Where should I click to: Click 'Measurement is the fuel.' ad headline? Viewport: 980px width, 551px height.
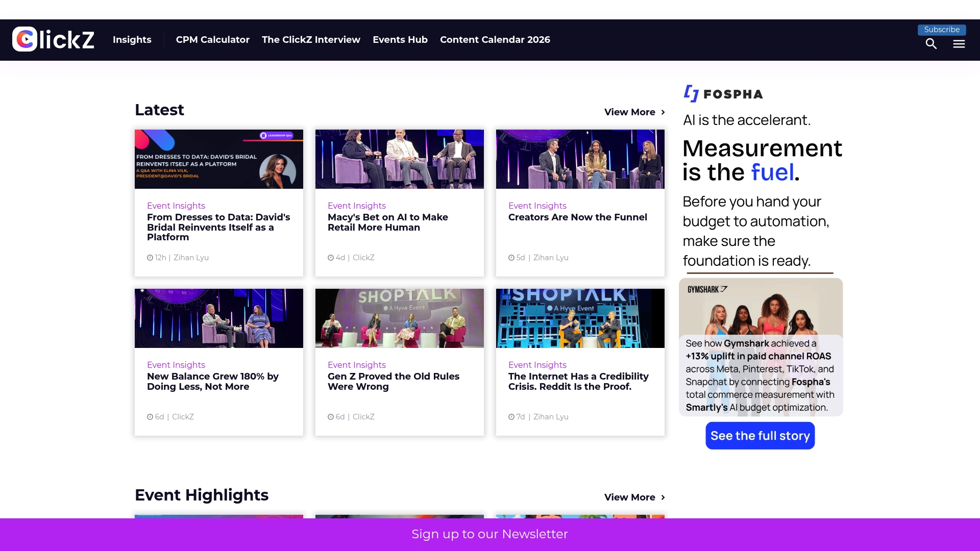point(762,160)
